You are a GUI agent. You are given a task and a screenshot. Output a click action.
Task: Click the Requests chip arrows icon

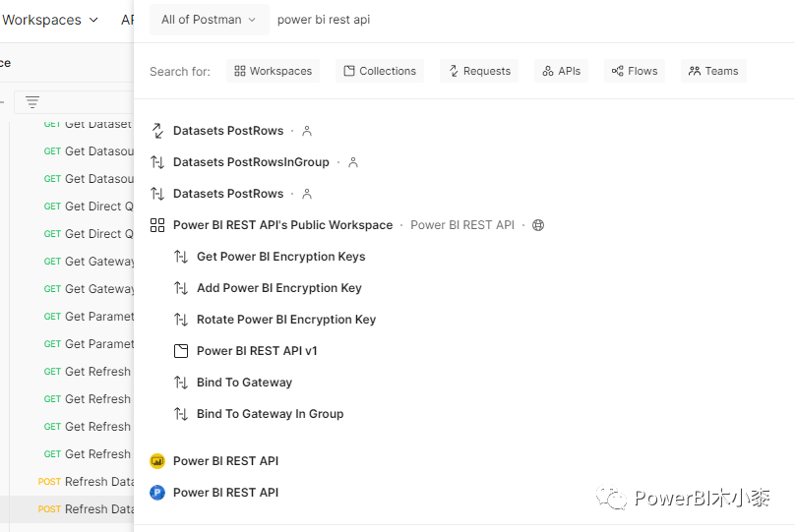tap(454, 71)
